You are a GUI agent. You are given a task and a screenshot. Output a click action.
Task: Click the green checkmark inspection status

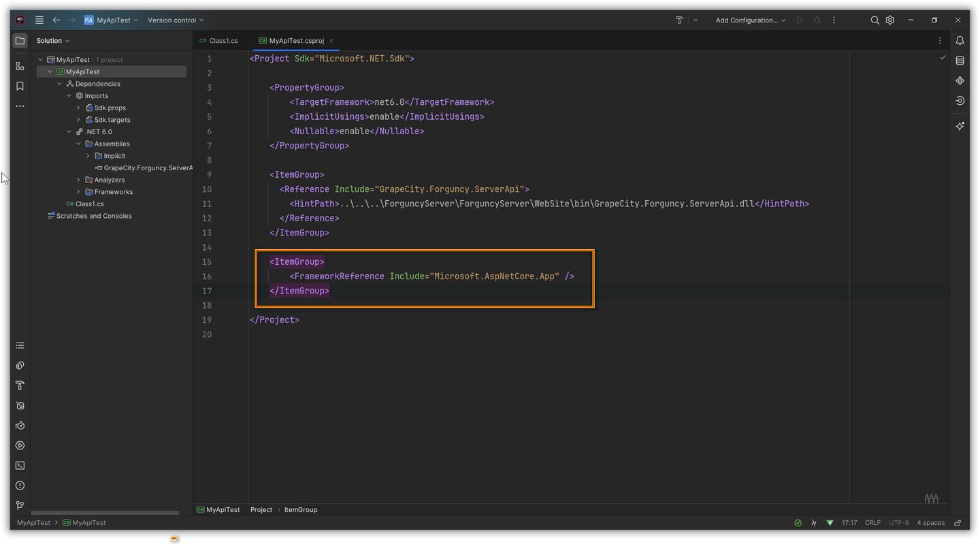pyautogui.click(x=943, y=58)
